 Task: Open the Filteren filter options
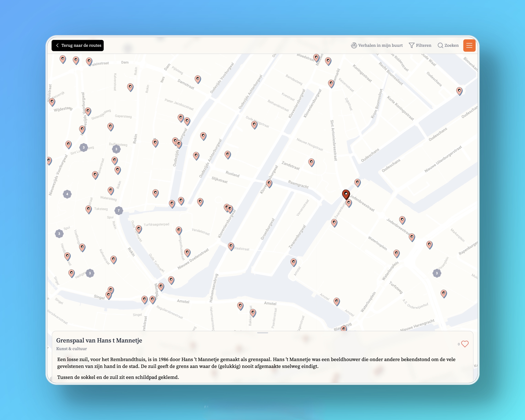(420, 45)
